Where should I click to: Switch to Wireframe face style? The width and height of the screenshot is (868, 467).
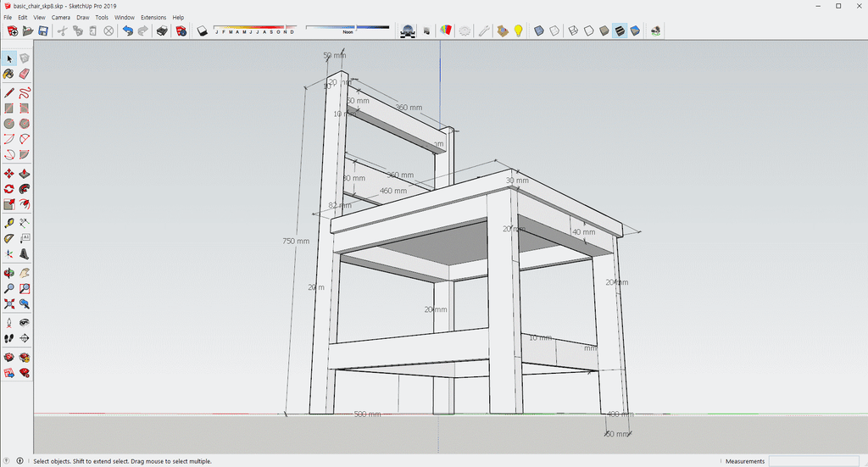[x=573, y=31]
